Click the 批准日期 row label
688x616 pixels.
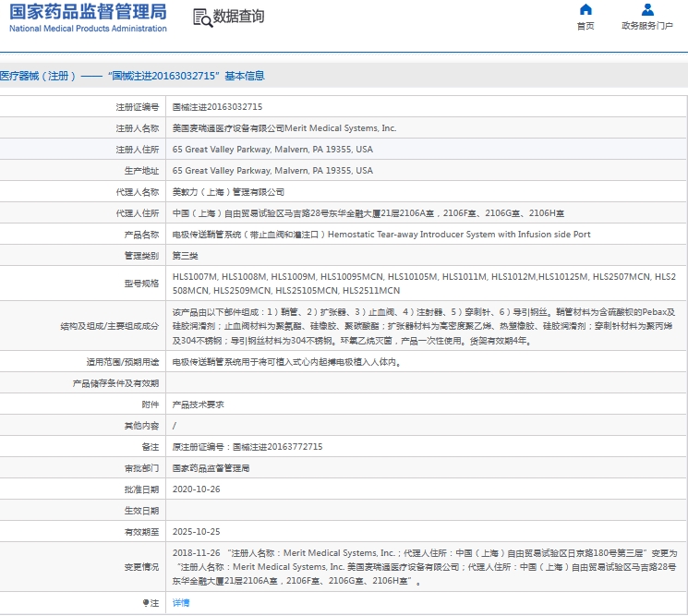click(x=141, y=489)
